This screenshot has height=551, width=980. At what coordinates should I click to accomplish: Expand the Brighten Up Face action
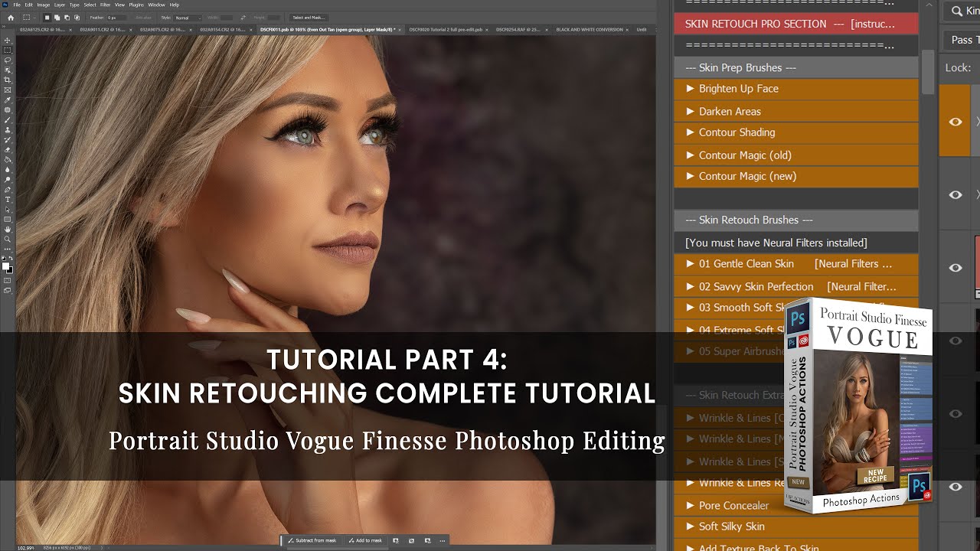tap(691, 89)
